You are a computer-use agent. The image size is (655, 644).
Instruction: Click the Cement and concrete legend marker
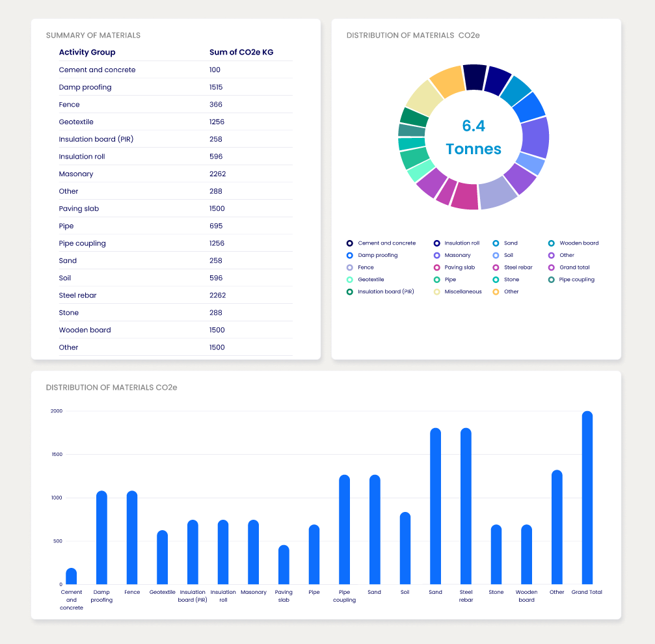(350, 243)
